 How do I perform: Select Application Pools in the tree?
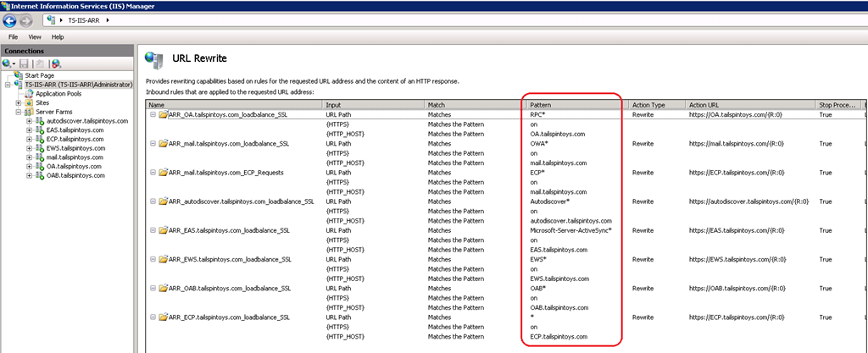click(58, 93)
